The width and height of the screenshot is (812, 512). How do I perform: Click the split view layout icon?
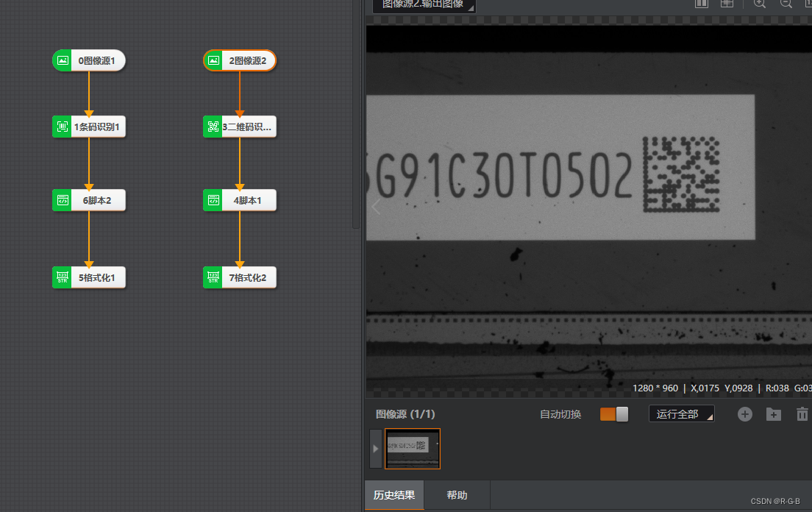(702, 3)
